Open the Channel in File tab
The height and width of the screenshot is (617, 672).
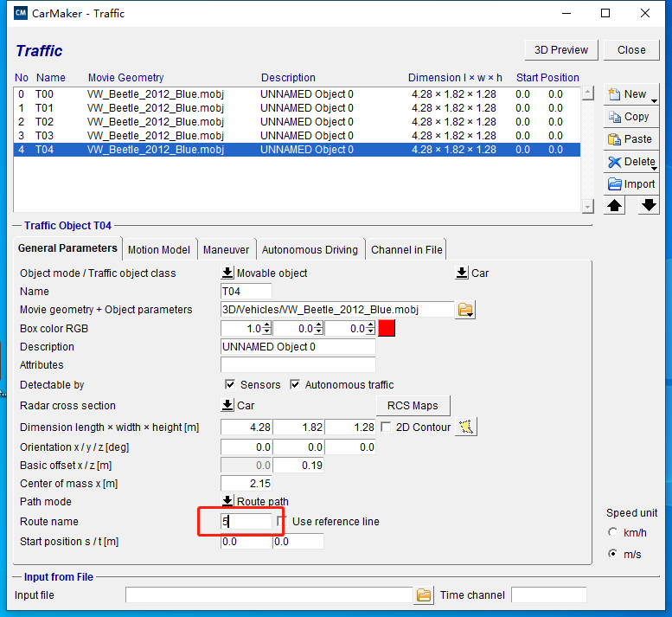pos(406,249)
